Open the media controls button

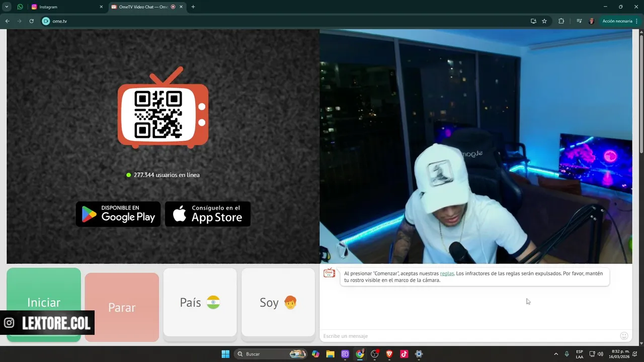pyautogui.click(x=579, y=21)
